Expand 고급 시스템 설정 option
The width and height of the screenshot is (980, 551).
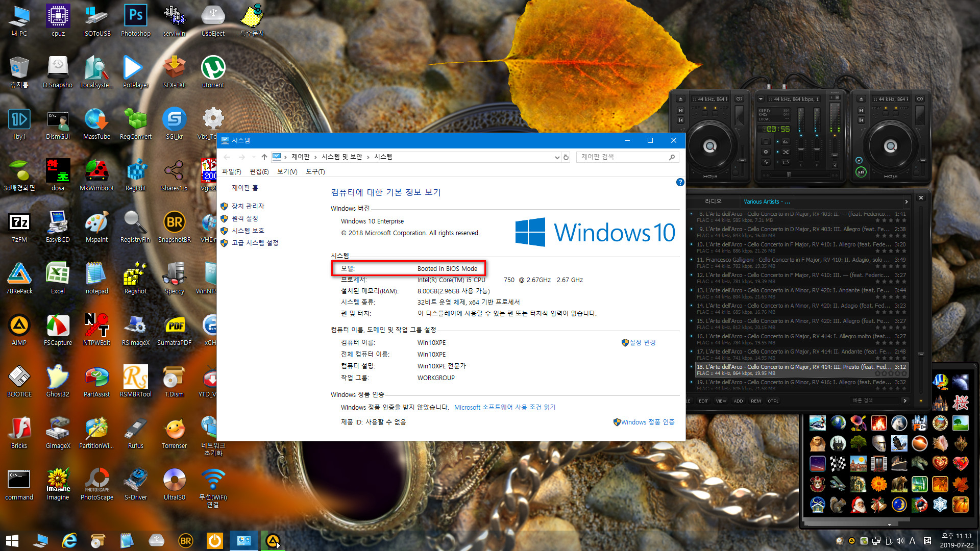(254, 243)
